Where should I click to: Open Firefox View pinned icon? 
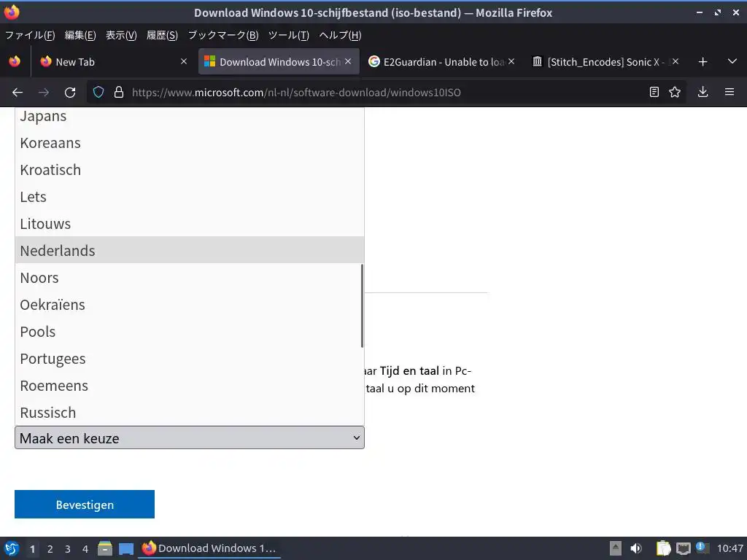[x=15, y=61]
